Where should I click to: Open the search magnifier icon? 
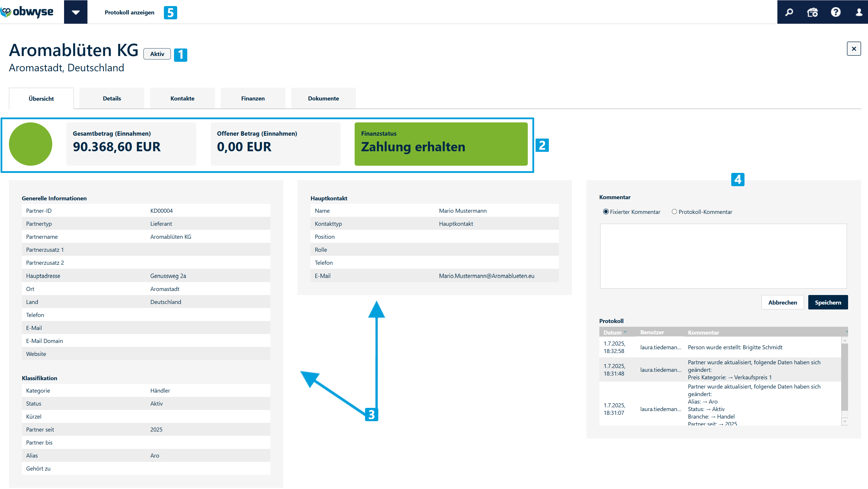789,12
